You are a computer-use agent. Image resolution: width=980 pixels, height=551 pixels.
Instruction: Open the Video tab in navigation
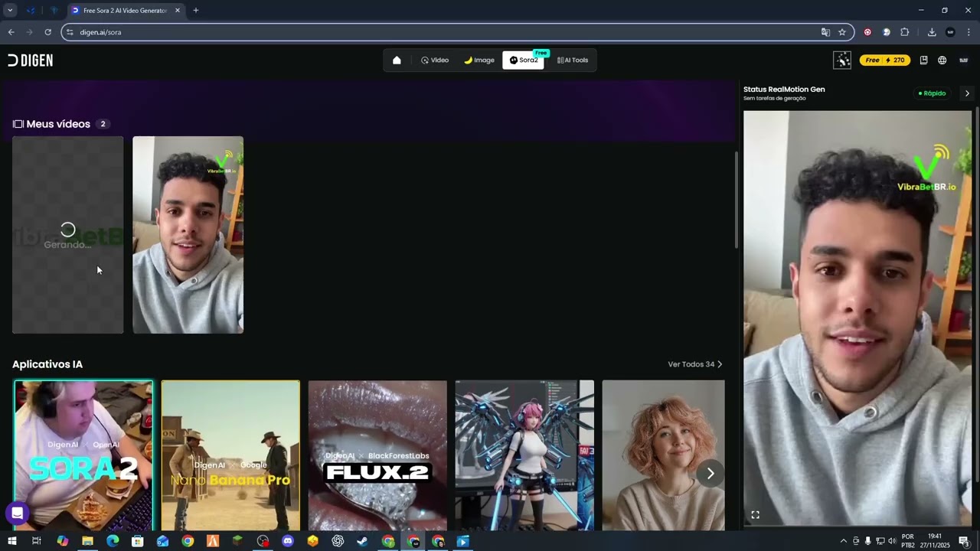pos(435,60)
